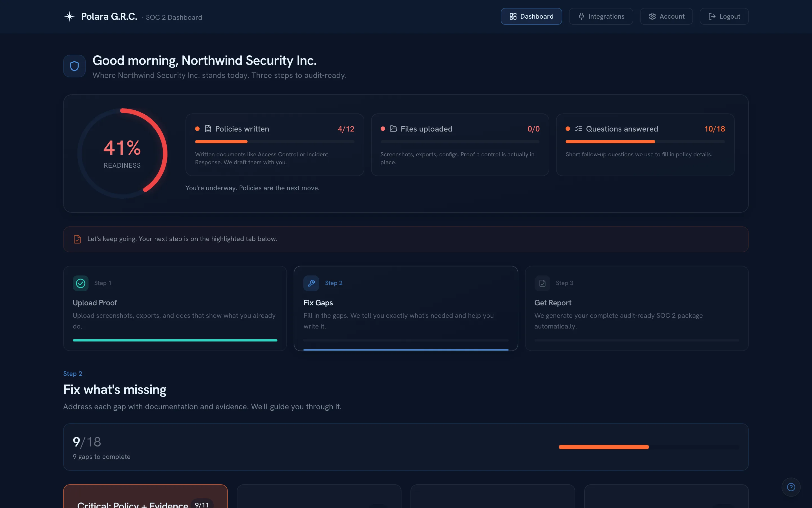Select the Step 2 Fix Gaps tab
Screen dimensions: 812x508
[406, 308]
